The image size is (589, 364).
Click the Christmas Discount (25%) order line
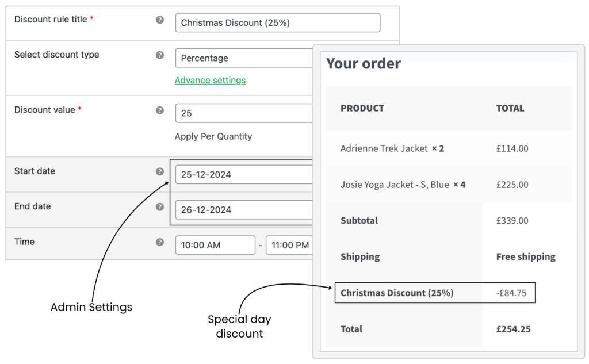(x=435, y=293)
